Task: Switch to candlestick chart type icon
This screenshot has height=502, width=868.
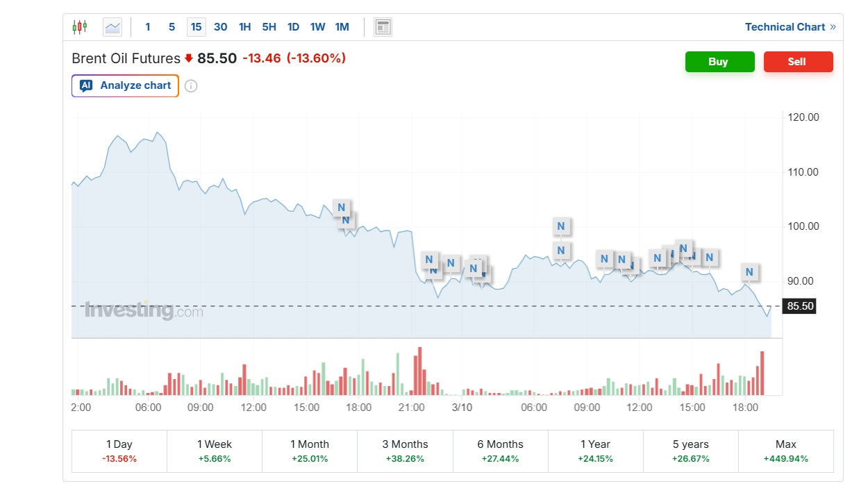Action: click(80, 27)
